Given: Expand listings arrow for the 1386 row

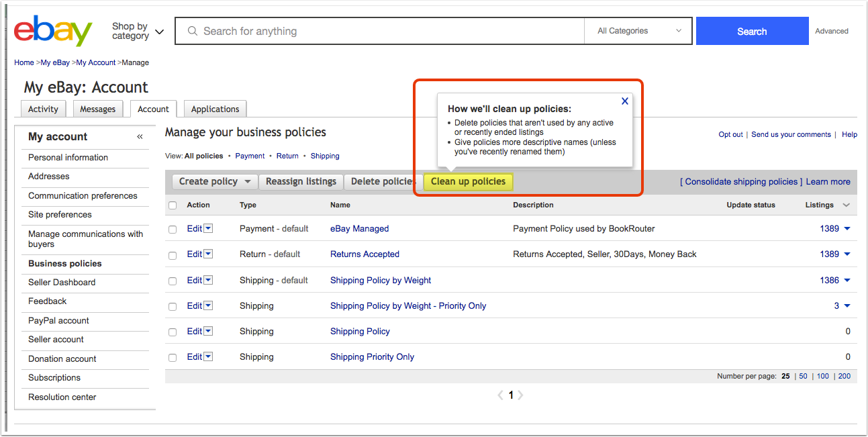Looking at the screenshot, I should [847, 281].
